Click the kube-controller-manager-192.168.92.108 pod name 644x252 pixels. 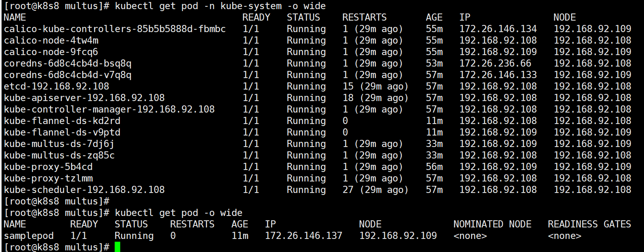109,109
